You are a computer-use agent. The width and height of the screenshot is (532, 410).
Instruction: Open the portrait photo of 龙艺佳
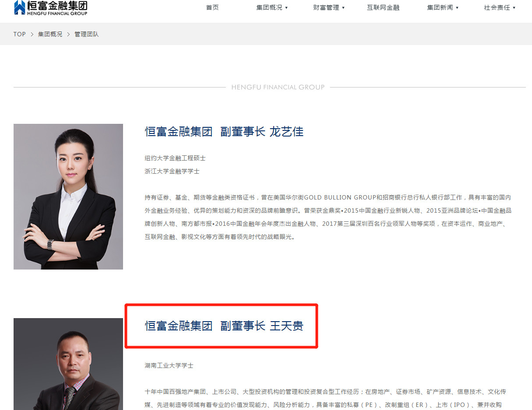68,196
